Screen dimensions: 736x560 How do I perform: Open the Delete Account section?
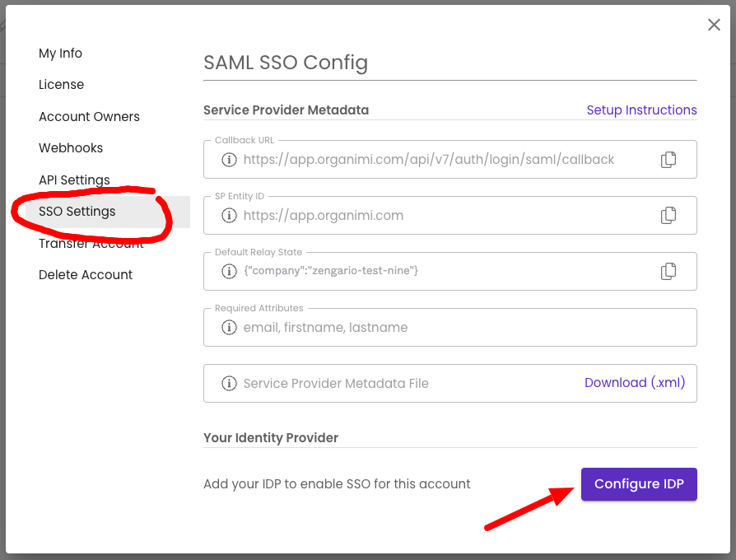coord(86,274)
